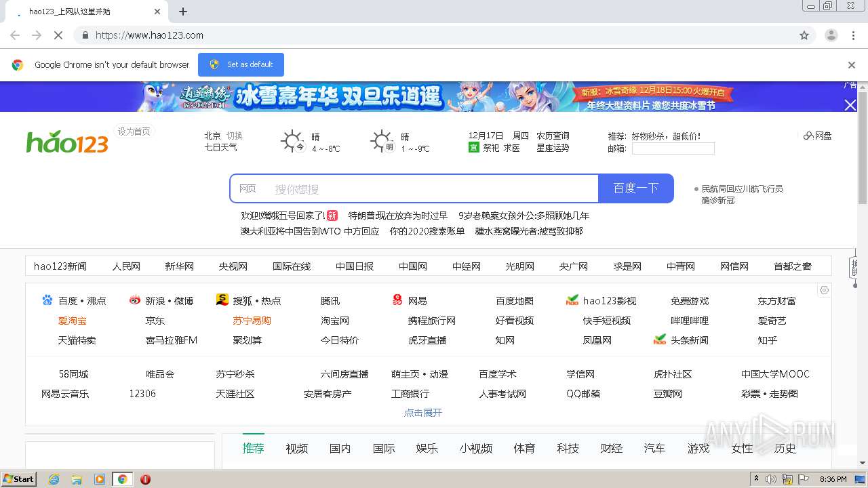Switch to the 国内 tab

[340, 448]
